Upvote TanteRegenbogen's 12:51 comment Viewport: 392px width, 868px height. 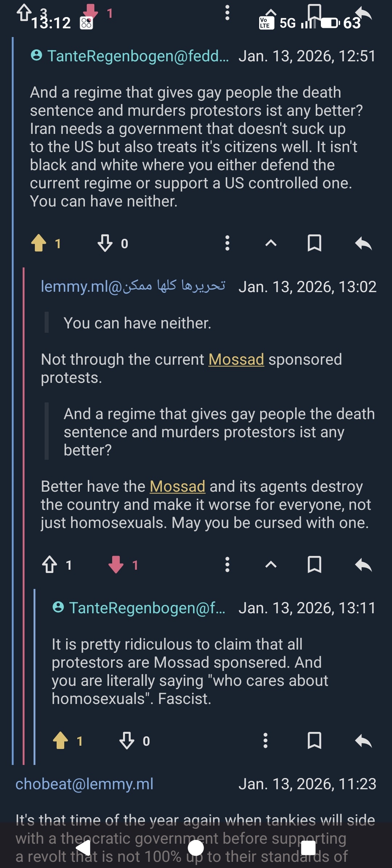[39, 243]
